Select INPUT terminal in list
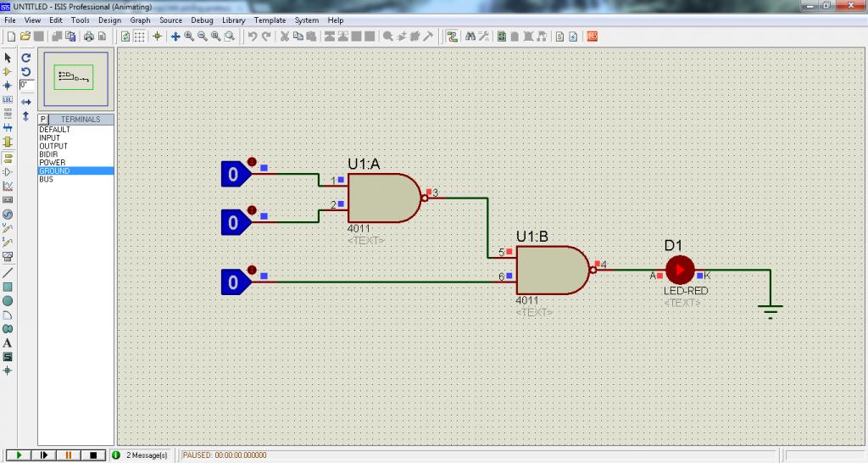Screen dimensions: 868x463 pyautogui.click(x=75, y=138)
